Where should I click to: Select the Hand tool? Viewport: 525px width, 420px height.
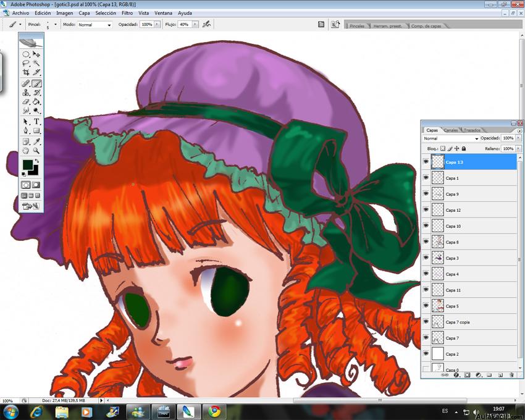[x=26, y=151]
